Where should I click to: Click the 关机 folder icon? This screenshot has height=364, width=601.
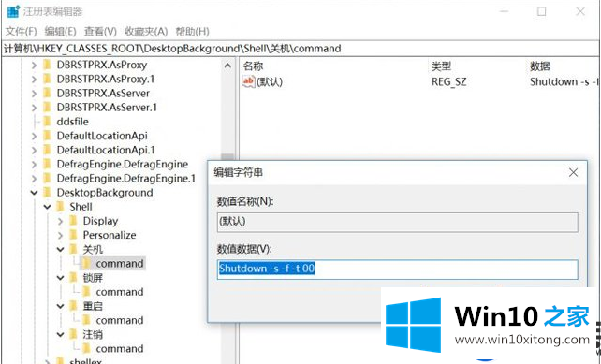pos(73,249)
